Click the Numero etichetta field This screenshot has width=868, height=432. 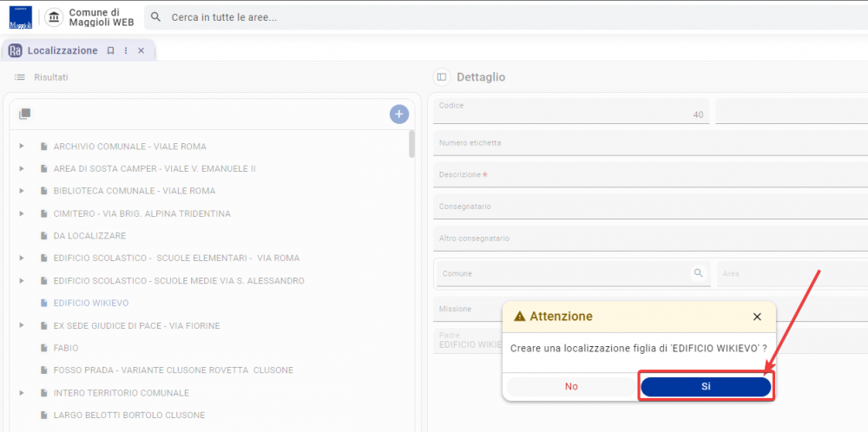(x=650, y=143)
